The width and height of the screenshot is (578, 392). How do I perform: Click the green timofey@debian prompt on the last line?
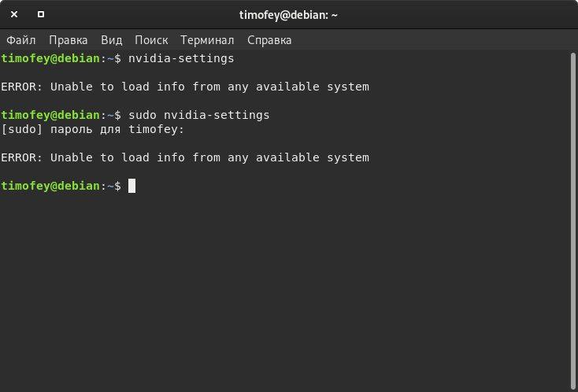[x=51, y=186]
